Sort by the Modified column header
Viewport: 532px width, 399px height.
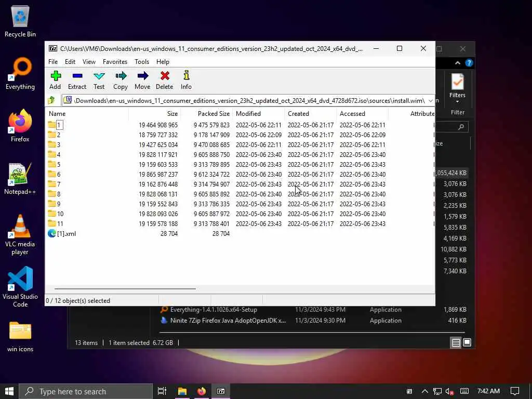[x=259, y=114]
